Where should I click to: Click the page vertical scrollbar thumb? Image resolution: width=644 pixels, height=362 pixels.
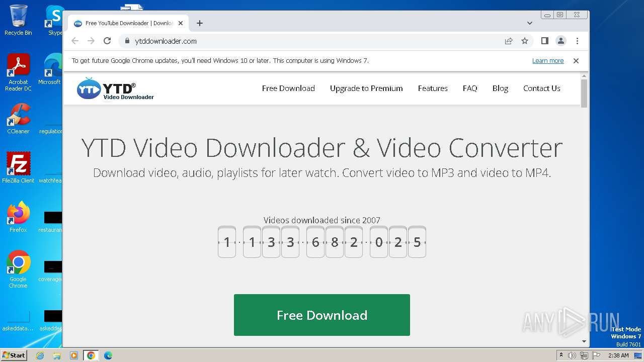[x=584, y=93]
